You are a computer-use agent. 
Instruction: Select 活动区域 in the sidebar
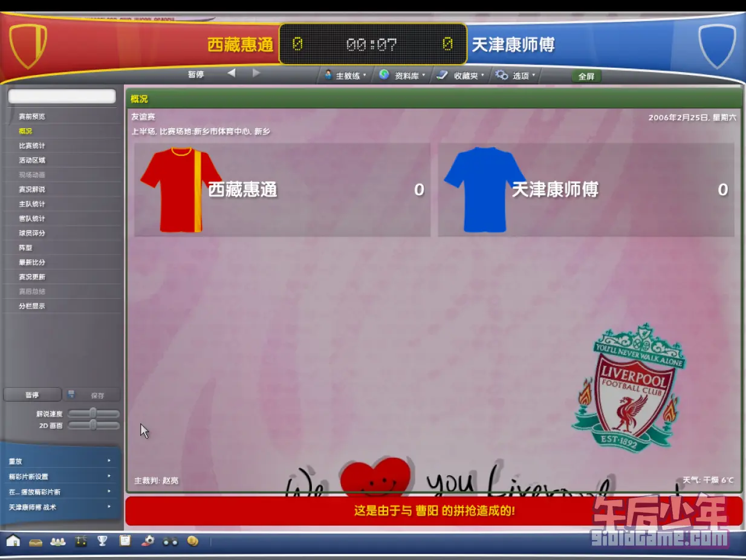tap(63, 160)
